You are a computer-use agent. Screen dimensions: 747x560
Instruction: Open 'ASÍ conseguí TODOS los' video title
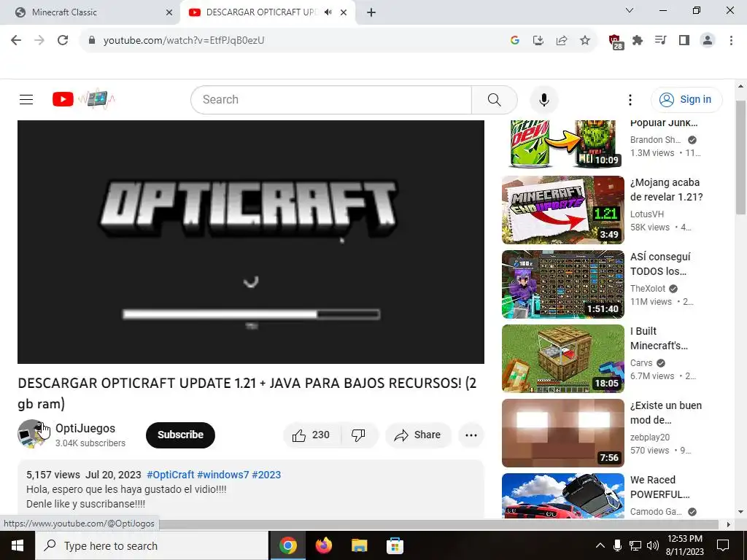660,264
